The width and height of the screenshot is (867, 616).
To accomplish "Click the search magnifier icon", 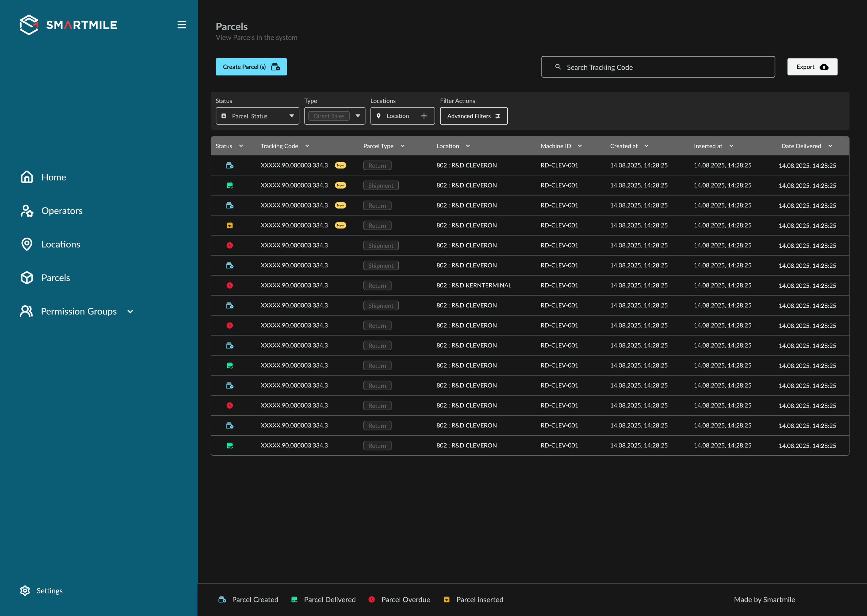I will pyautogui.click(x=558, y=67).
